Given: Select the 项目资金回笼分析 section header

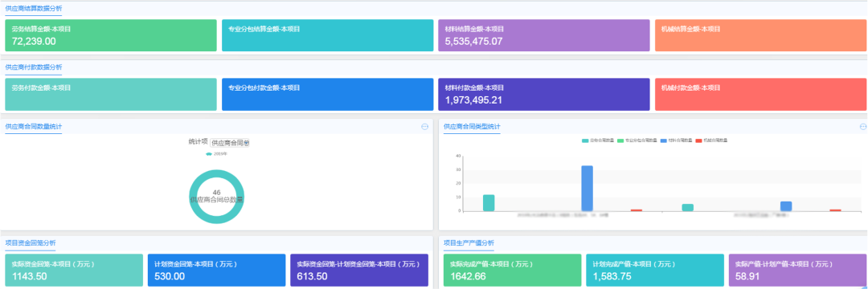Looking at the screenshot, I should [x=31, y=242].
